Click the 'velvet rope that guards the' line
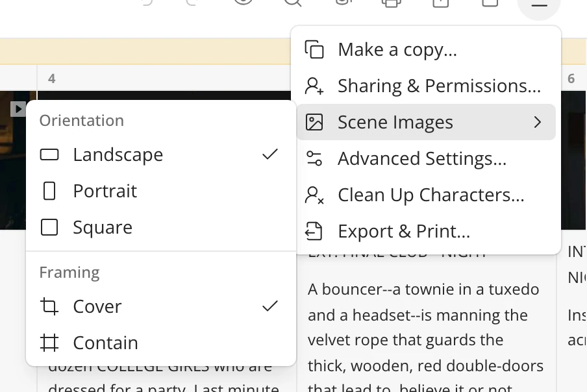This screenshot has height=392, width=587. [x=405, y=340]
